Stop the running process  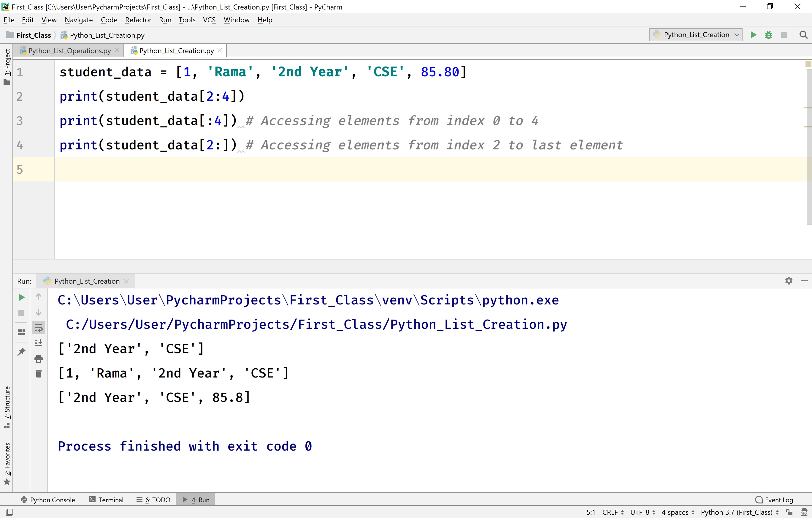(x=784, y=35)
